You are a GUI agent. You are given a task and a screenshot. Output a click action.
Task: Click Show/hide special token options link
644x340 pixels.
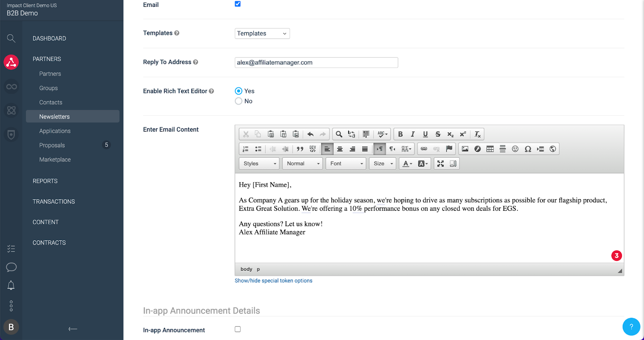273,281
